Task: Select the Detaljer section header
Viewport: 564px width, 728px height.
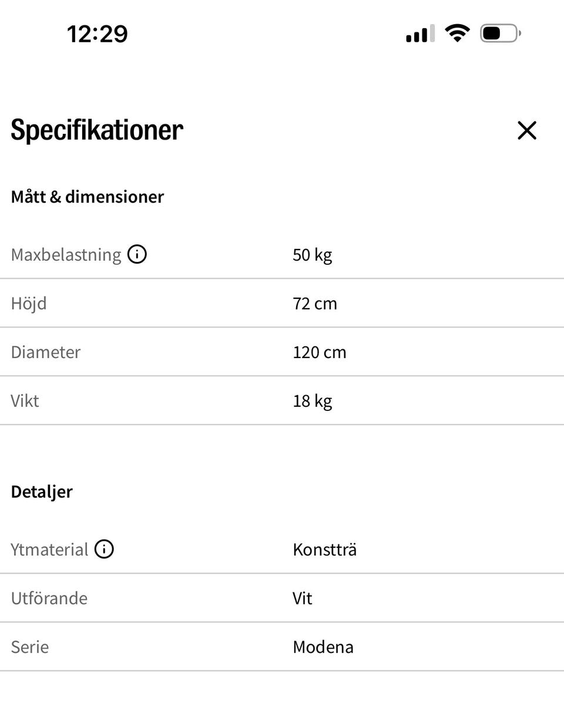Action: pyautogui.click(x=42, y=491)
